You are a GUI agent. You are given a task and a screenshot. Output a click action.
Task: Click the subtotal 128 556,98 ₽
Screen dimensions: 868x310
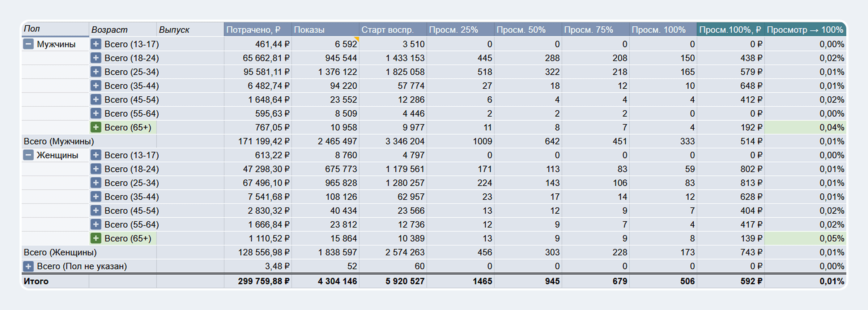point(258,252)
